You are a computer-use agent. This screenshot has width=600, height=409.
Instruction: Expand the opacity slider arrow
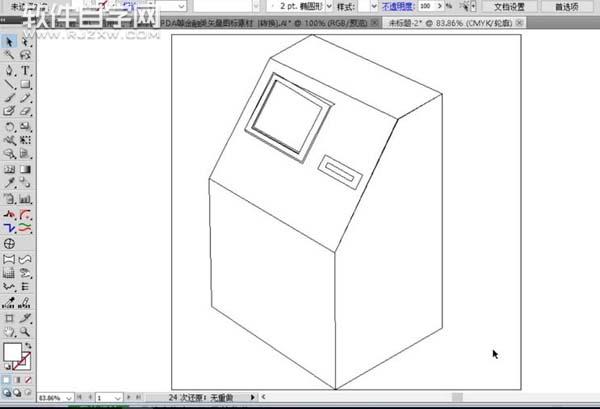tap(439, 6)
